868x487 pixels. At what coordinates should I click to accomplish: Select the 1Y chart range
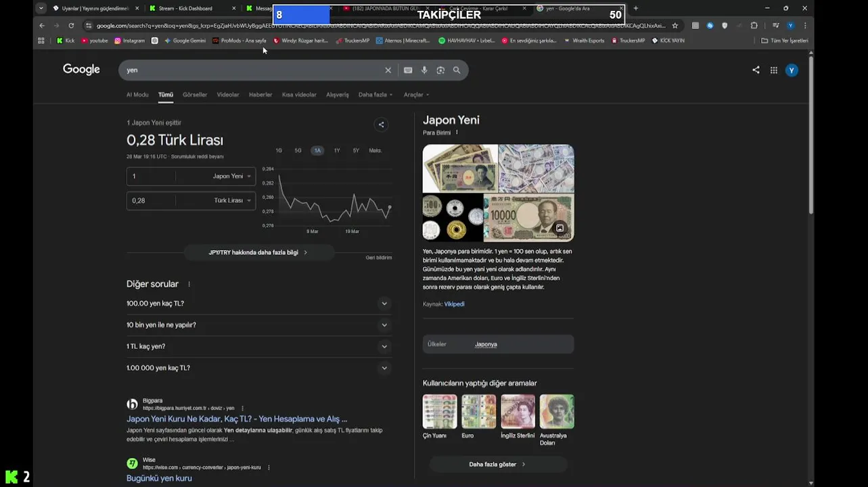(337, 150)
